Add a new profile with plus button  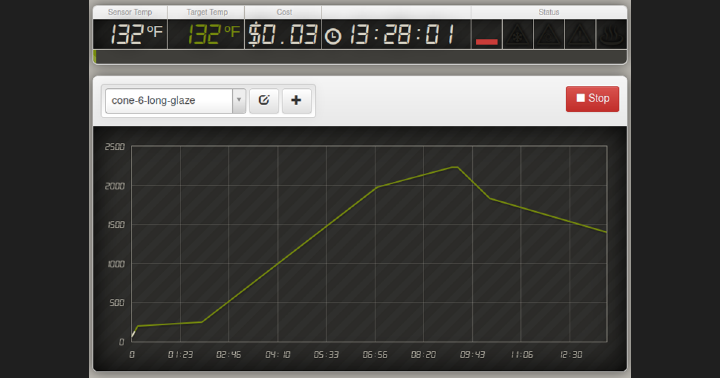[x=297, y=100]
